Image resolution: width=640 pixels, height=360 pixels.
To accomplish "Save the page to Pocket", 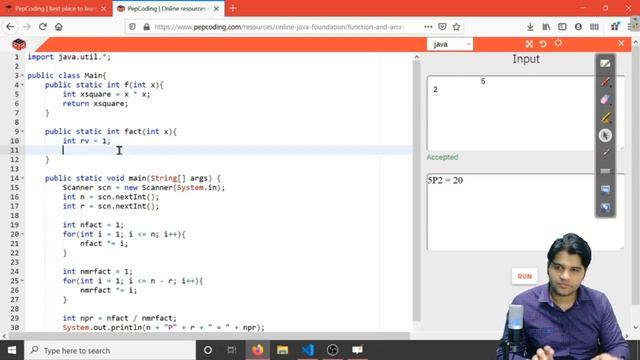I will [x=442, y=27].
